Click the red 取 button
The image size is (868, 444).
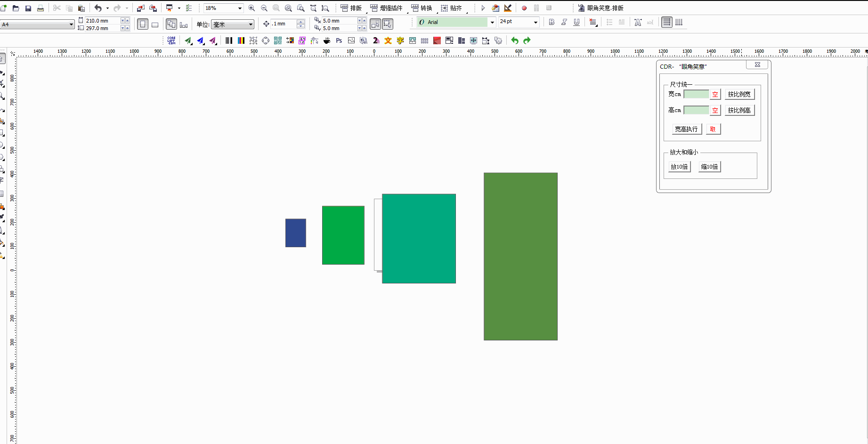tap(713, 129)
